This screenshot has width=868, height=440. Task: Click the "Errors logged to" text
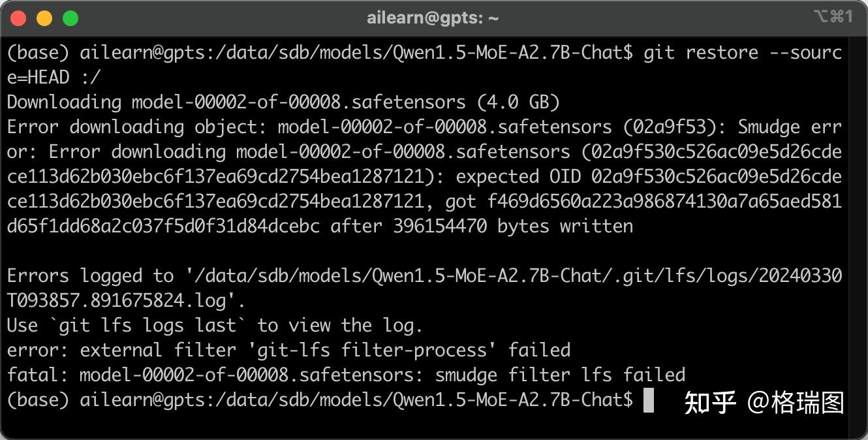90,276
